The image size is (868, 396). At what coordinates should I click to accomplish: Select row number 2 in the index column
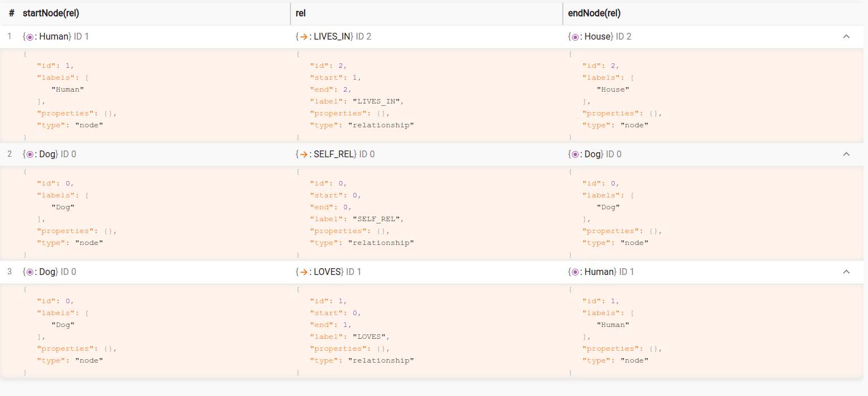10,154
